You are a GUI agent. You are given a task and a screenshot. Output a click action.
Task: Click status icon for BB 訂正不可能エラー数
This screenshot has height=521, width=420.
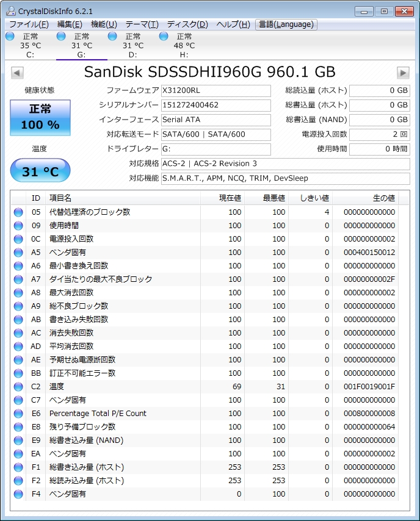[x=18, y=373]
